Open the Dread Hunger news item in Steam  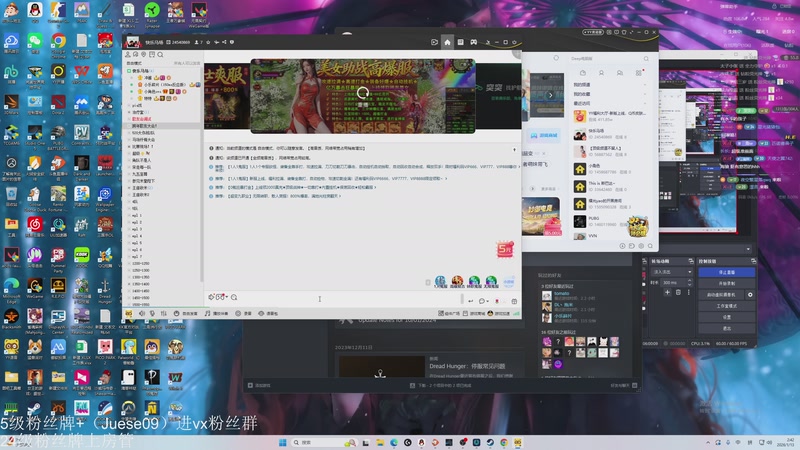[431, 366]
